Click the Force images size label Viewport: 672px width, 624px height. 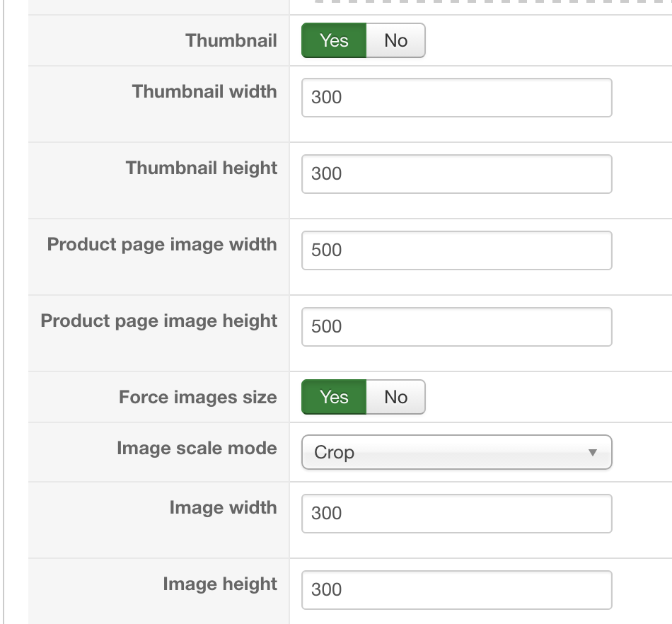pos(198,398)
